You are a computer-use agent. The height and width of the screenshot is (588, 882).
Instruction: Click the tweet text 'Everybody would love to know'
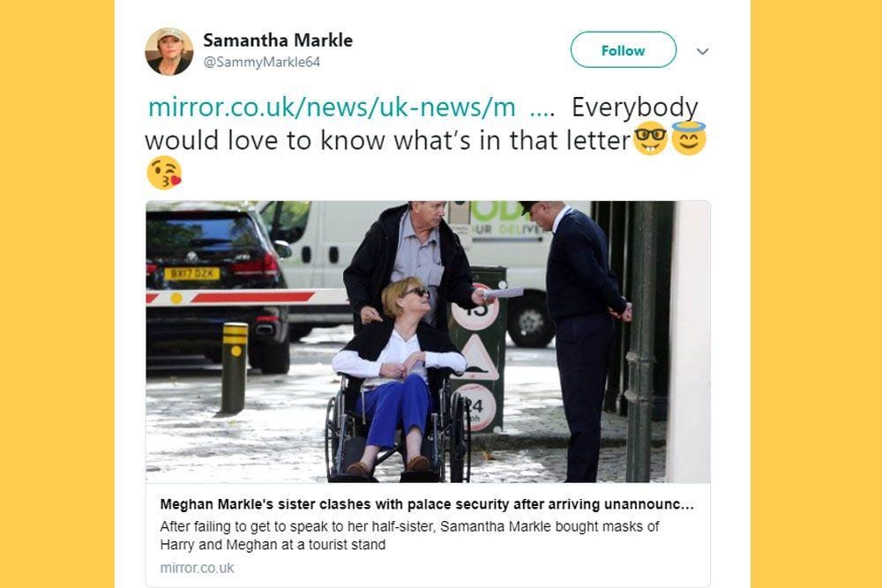(422, 123)
